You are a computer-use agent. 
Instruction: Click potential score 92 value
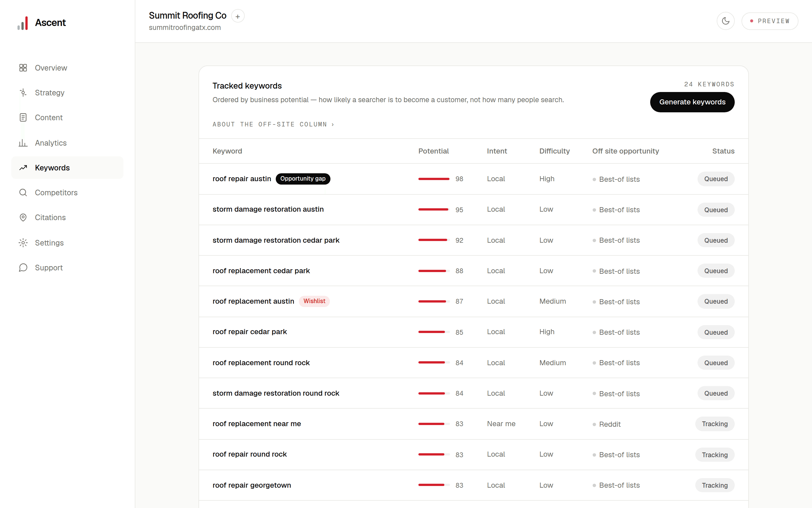tap(459, 240)
